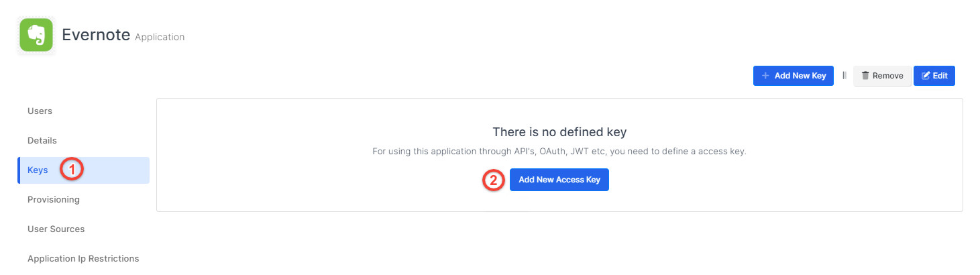Click the vertical grip separator beside Remove
This screenshot has height=275, width=980.
coord(844,76)
